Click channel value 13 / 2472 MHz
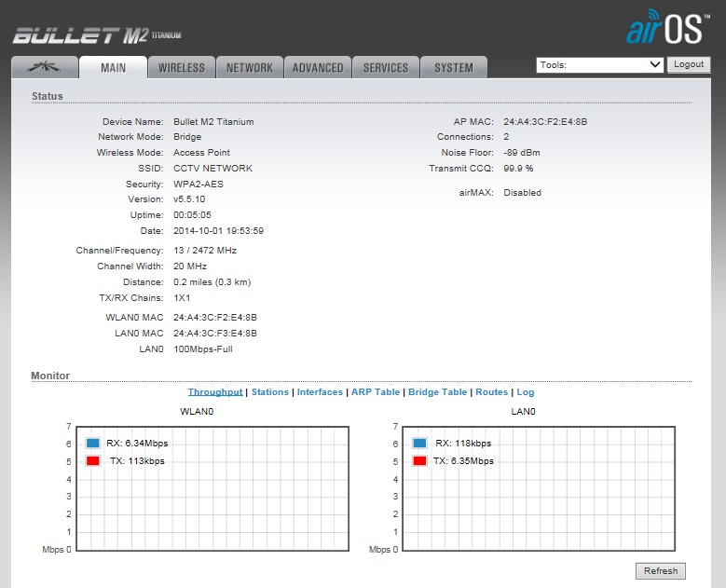The image size is (726, 588). pyautogui.click(x=205, y=251)
